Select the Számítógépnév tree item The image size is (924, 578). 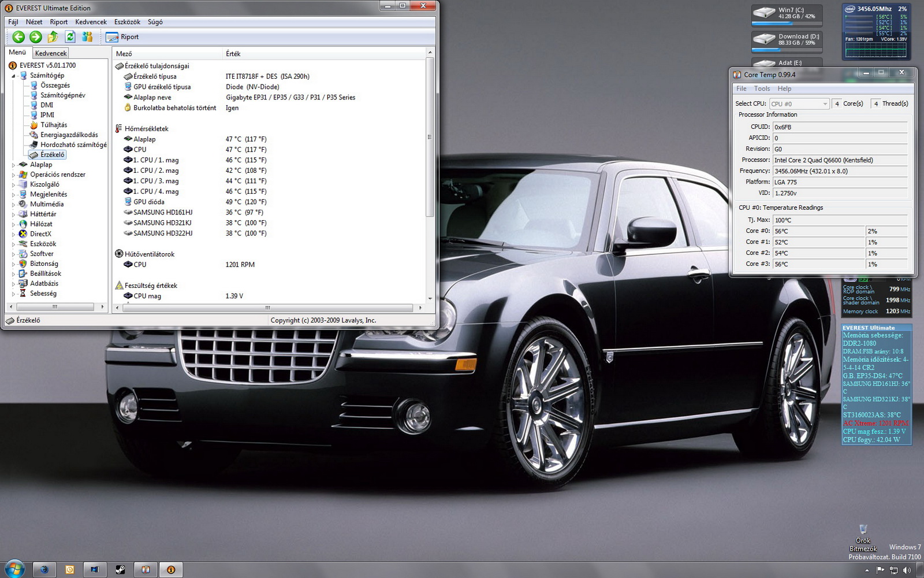pyautogui.click(x=62, y=95)
